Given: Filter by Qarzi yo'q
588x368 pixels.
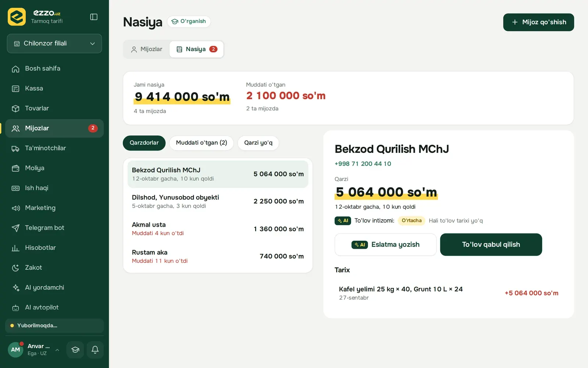Looking at the screenshot, I should (258, 143).
